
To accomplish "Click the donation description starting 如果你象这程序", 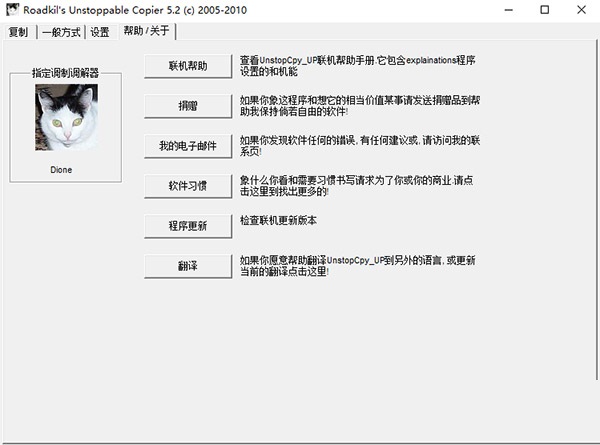I will [x=360, y=106].
